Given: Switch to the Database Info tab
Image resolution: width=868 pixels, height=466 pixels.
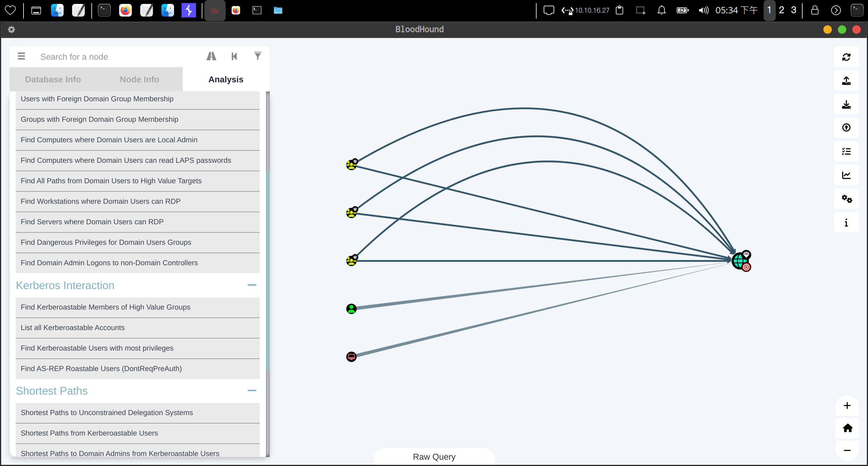Looking at the screenshot, I should tap(53, 80).
